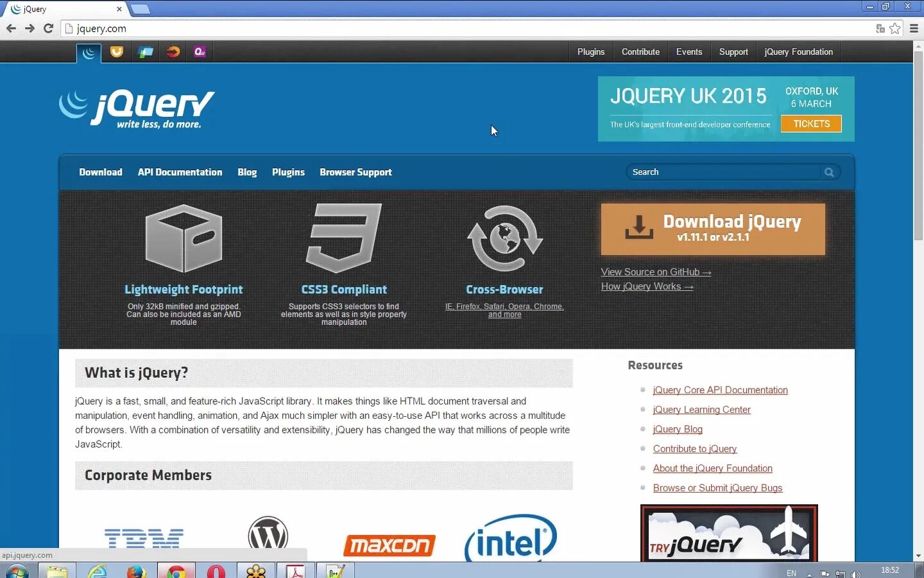
Task: Open Windows Explorer folder in taskbar
Action: pyautogui.click(x=57, y=571)
